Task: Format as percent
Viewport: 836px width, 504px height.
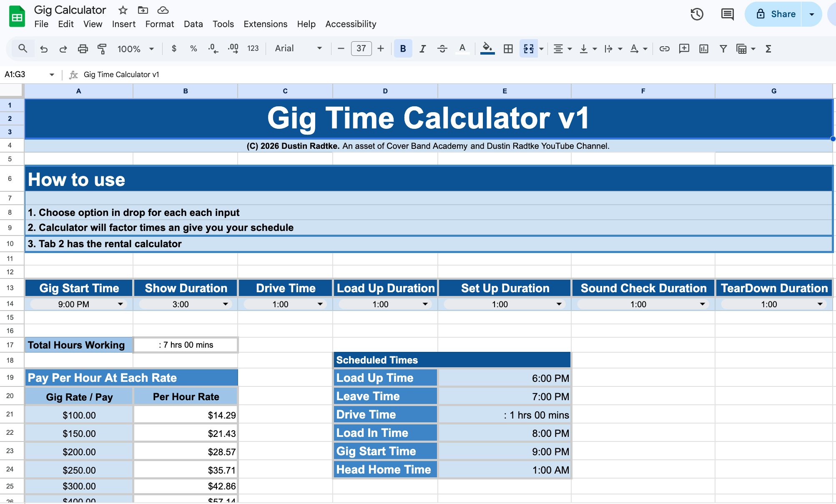Action: point(193,49)
